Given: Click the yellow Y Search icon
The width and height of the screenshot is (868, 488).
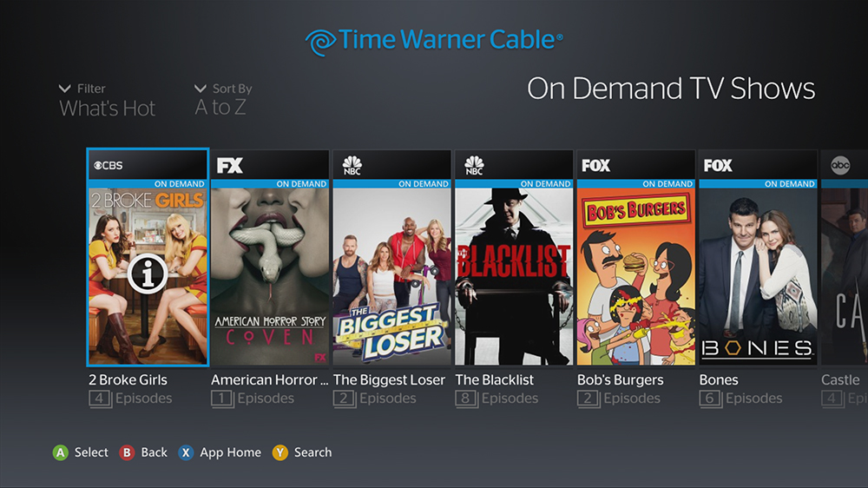Looking at the screenshot, I should pyautogui.click(x=280, y=452).
